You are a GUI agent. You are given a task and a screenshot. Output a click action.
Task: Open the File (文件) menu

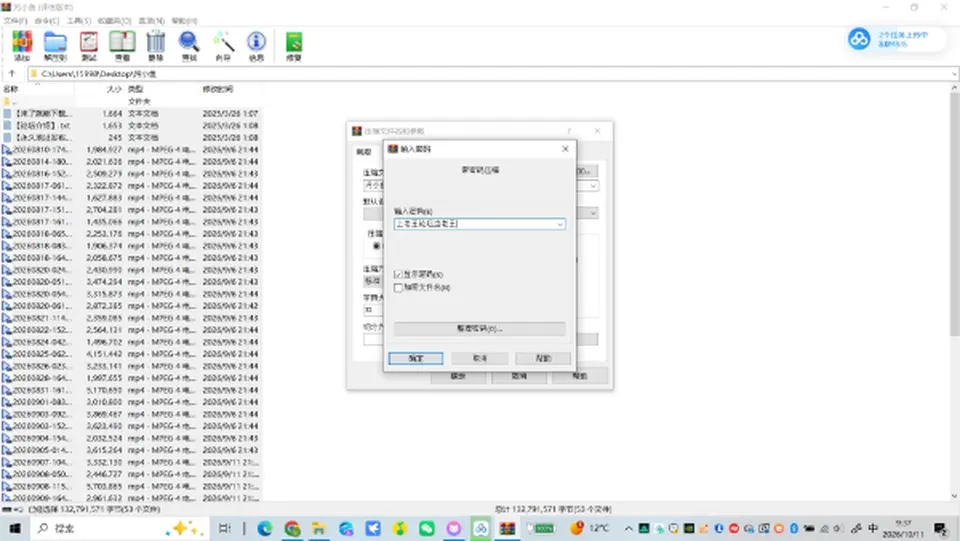click(x=15, y=21)
